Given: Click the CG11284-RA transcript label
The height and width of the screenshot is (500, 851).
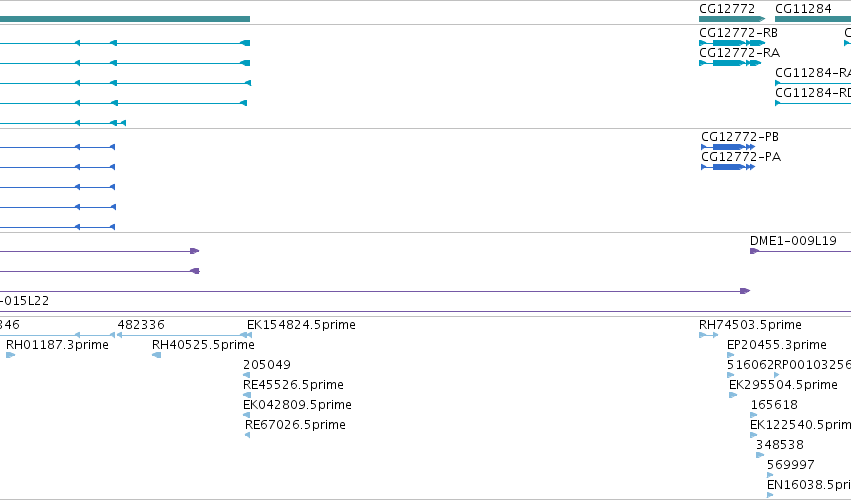Looking at the screenshot, I should click(813, 73).
